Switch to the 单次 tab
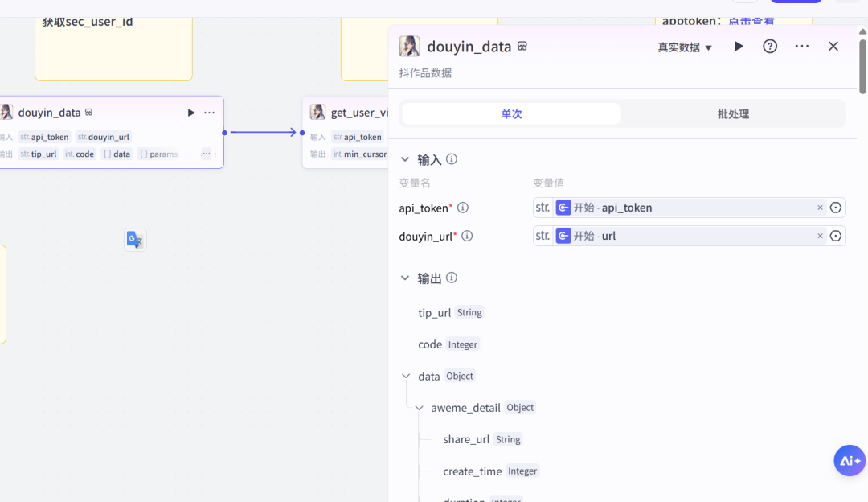This screenshot has height=502, width=868. 511,113
